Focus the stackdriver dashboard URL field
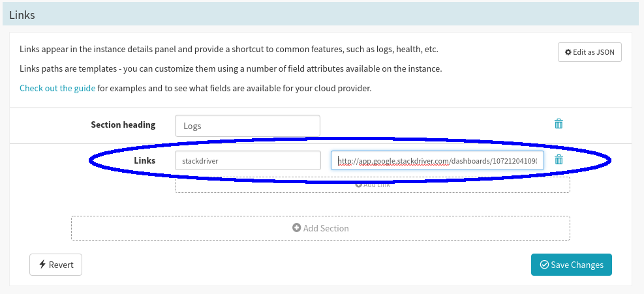This screenshot has width=644, height=294. [437, 160]
